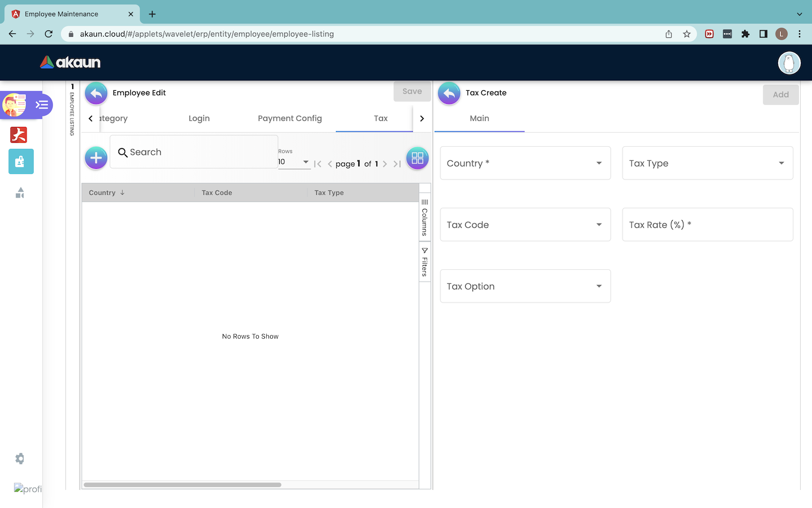Click the Add button

click(780, 95)
